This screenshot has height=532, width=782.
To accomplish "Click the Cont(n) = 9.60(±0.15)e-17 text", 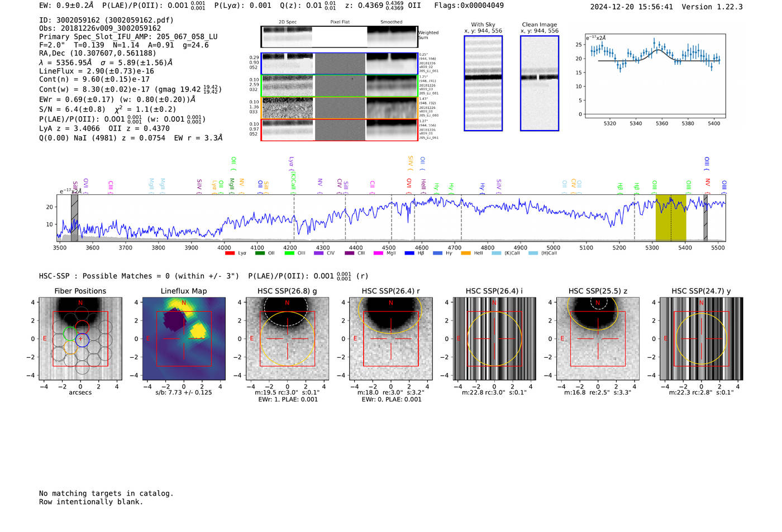I will pyautogui.click(x=94, y=79).
